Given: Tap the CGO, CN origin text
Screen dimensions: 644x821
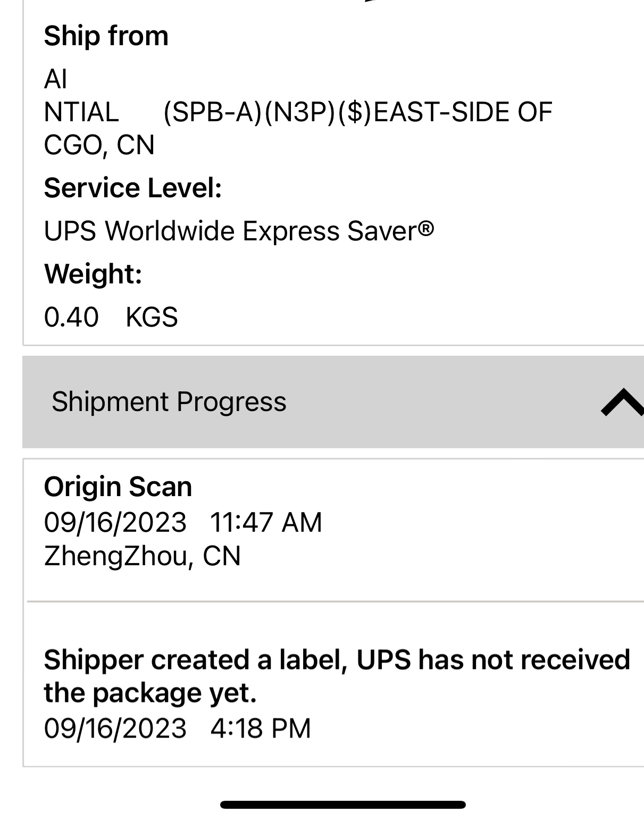Looking at the screenshot, I should pos(99,145).
